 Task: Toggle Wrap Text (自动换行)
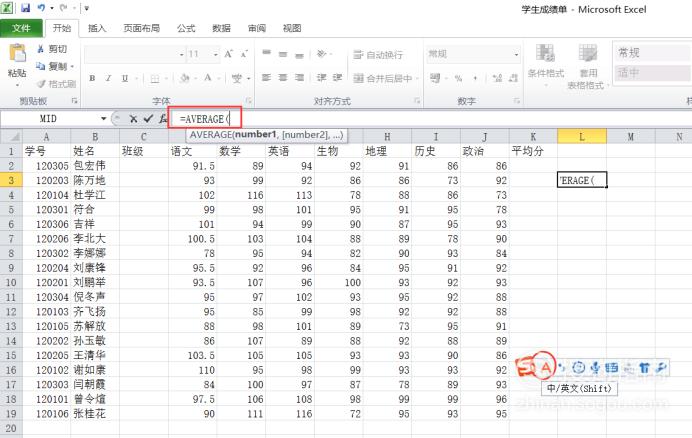[x=378, y=55]
